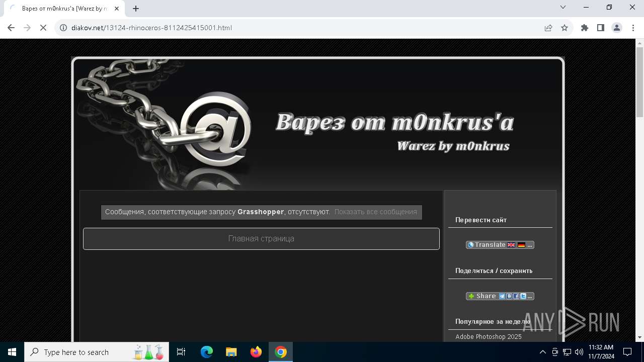Click the taskbar search box
This screenshot has height=362, width=644.
pos(97,352)
